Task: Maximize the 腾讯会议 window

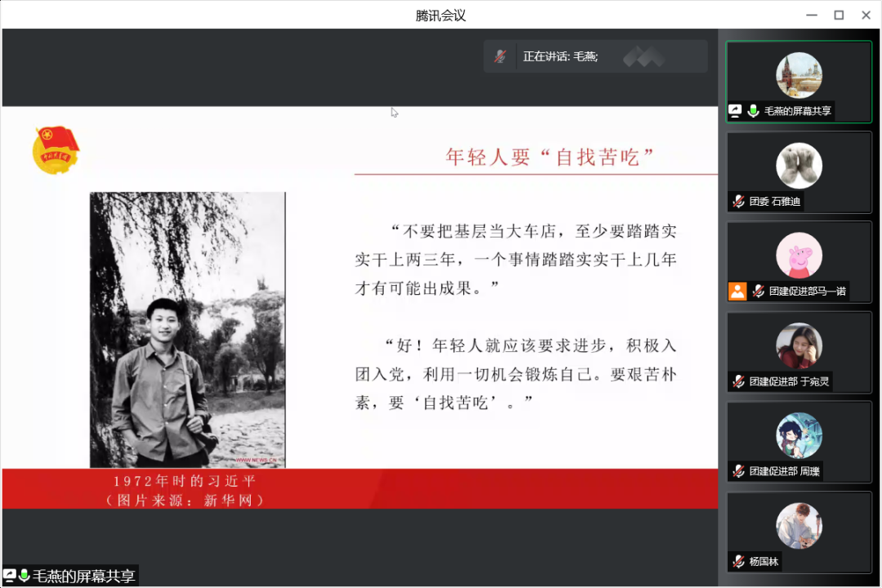Action: [839, 16]
